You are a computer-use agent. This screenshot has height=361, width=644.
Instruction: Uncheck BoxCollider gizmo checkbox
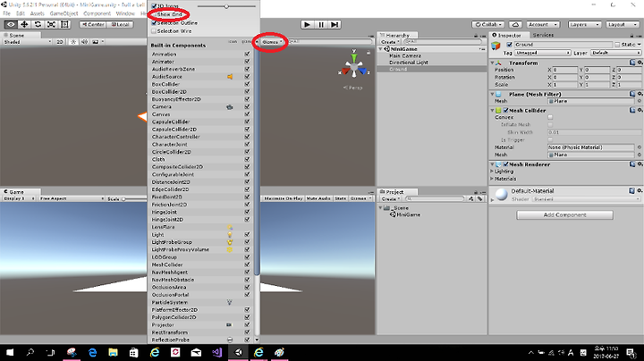click(247, 84)
